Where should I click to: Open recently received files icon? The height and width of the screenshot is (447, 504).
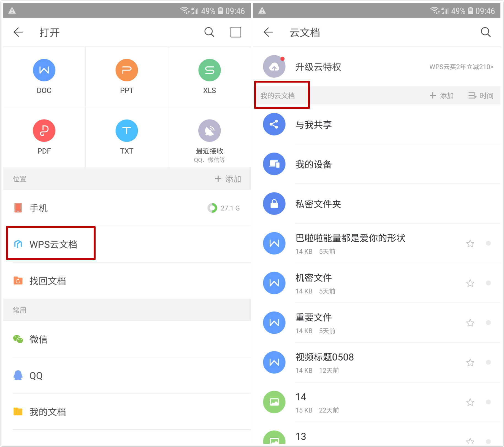(209, 131)
